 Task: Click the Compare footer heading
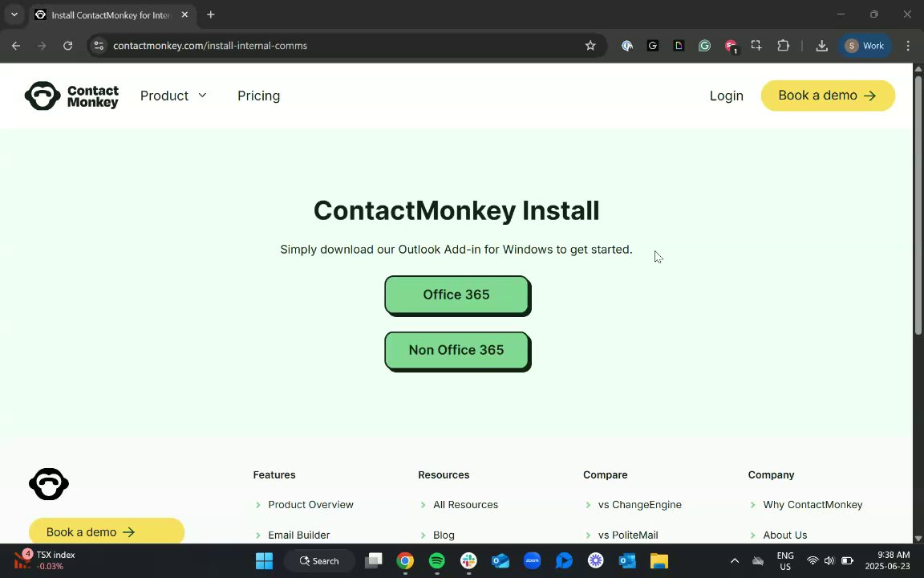[606, 474]
